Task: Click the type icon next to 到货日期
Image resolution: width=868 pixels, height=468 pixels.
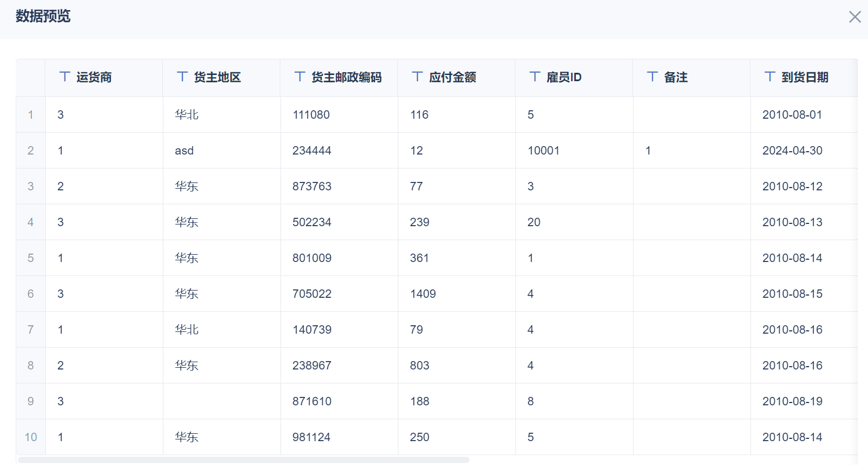Action: 770,77
